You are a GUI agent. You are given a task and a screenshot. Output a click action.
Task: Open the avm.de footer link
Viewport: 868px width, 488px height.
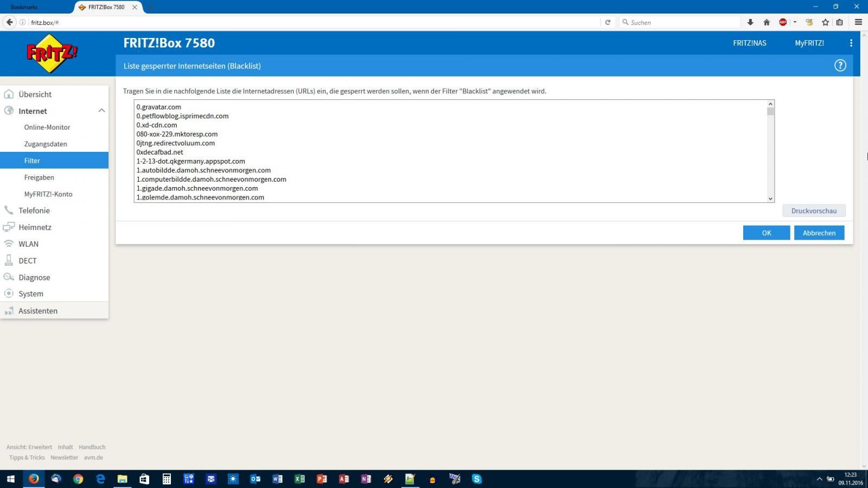tap(93, 458)
